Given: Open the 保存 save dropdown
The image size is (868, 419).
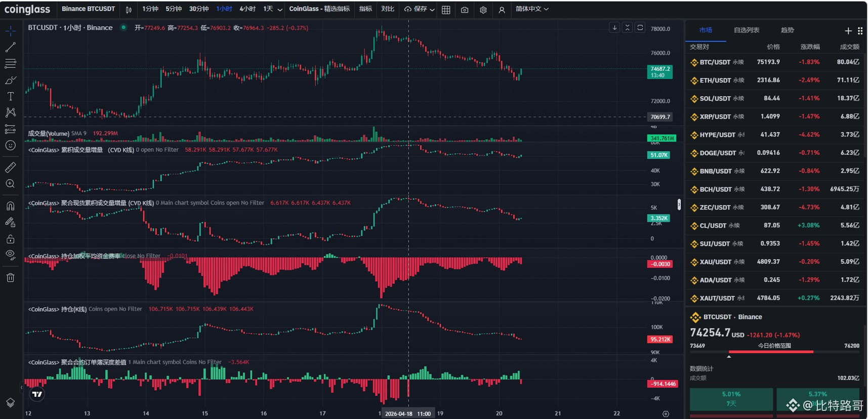Looking at the screenshot, I should point(420,9).
